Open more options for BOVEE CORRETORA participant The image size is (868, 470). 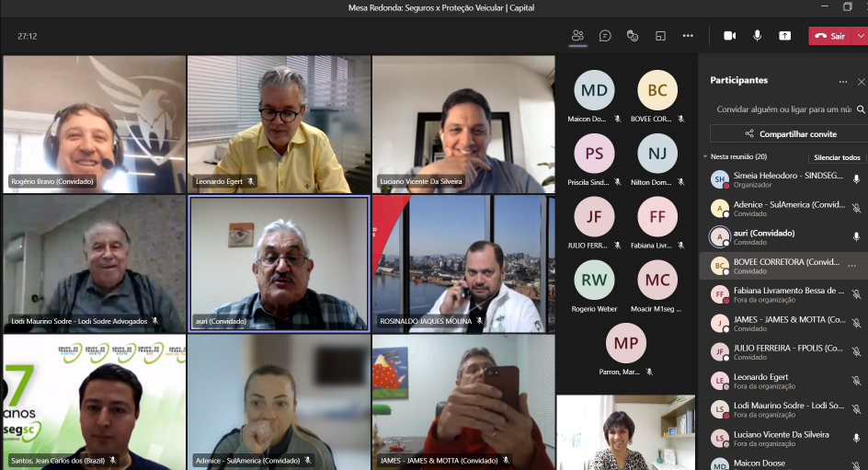point(851,266)
